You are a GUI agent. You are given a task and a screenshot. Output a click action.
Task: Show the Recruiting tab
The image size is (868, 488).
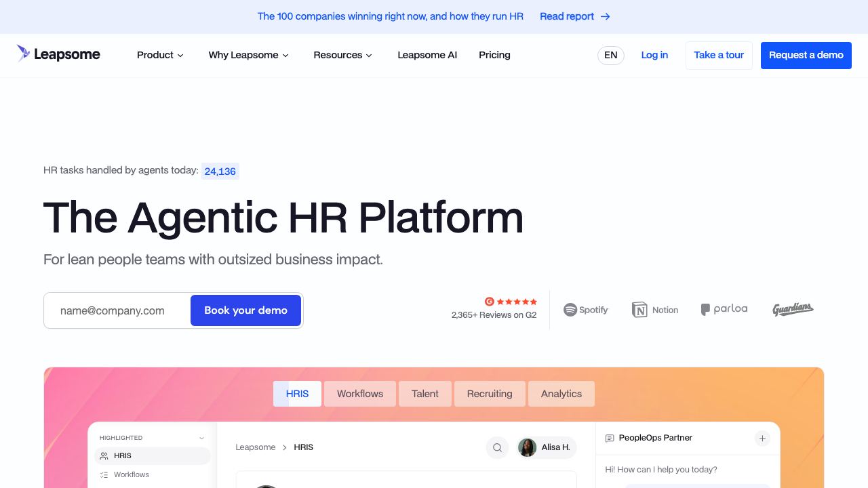click(490, 394)
